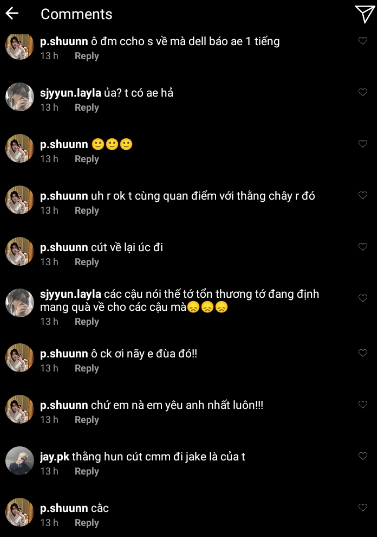Viewport: 377px width, 537px height.
Task: Reply to jay.pk's comment
Action: [x=87, y=472]
